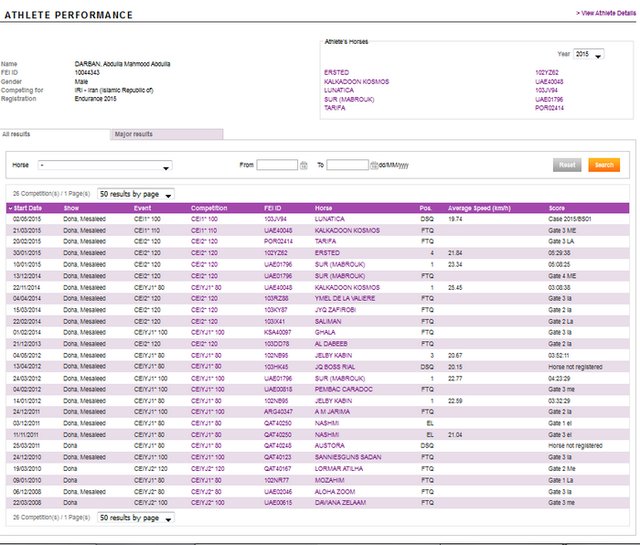The width and height of the screenshot is (640, 545).
Task: Expand the Year 2015 dropdown
Action: point(589,54)
